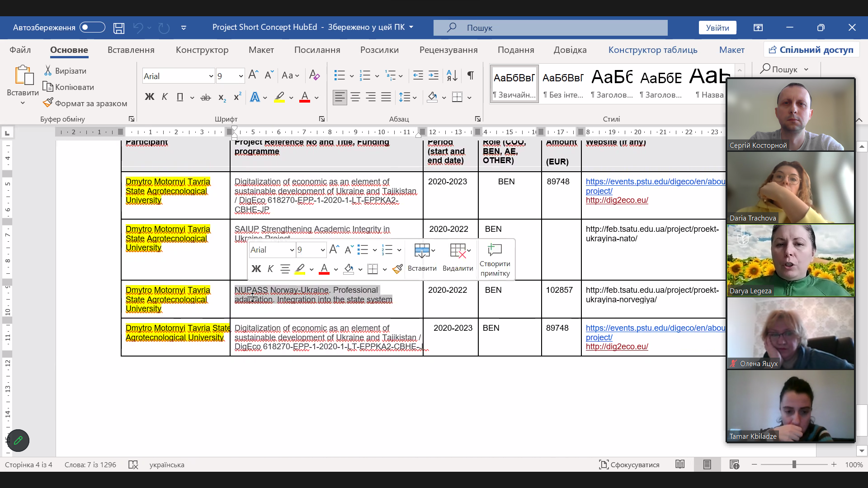Toggle the paragraph marks pilcrow icon
This screenshot has height=488, width=868.
tap(471, 75)
